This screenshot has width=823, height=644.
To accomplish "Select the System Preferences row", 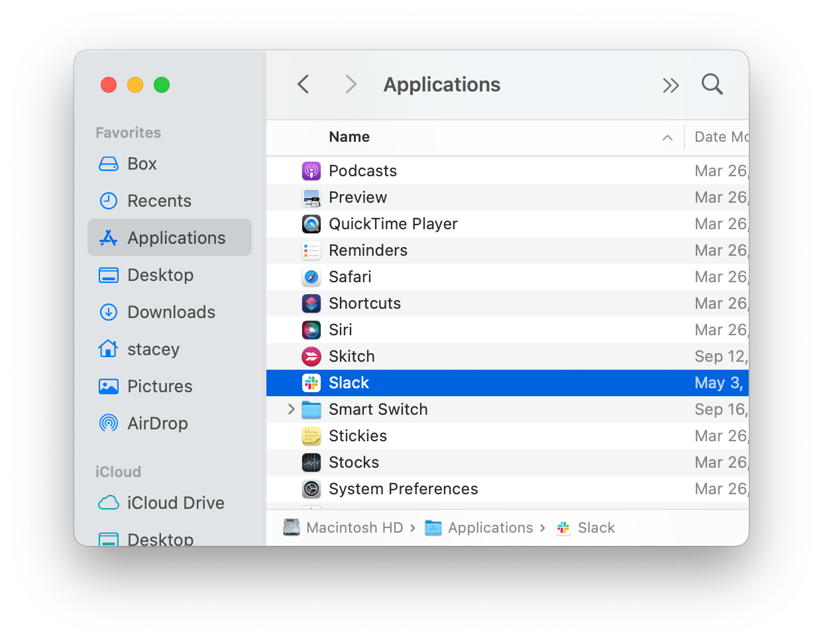I will (403, 489).
